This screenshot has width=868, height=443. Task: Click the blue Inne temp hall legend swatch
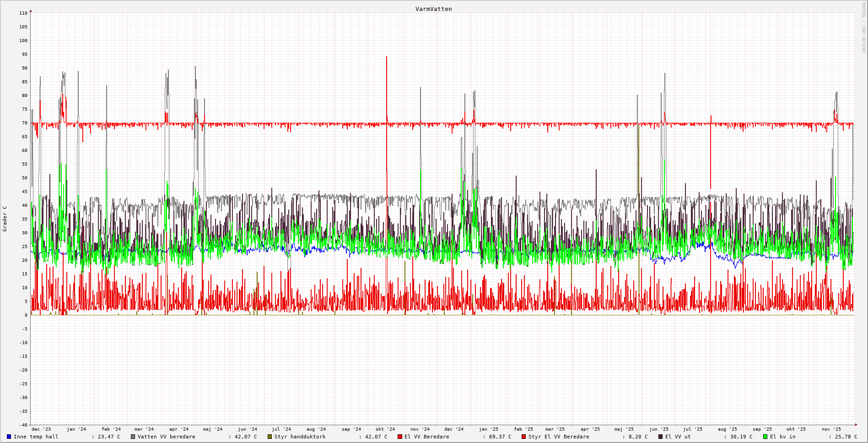[9, 437]
